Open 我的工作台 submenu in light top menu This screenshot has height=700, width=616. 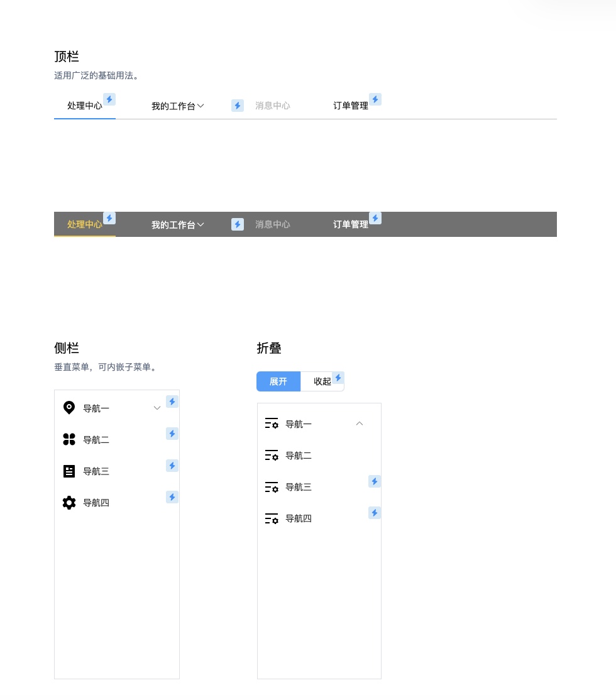tap(177, 106)
